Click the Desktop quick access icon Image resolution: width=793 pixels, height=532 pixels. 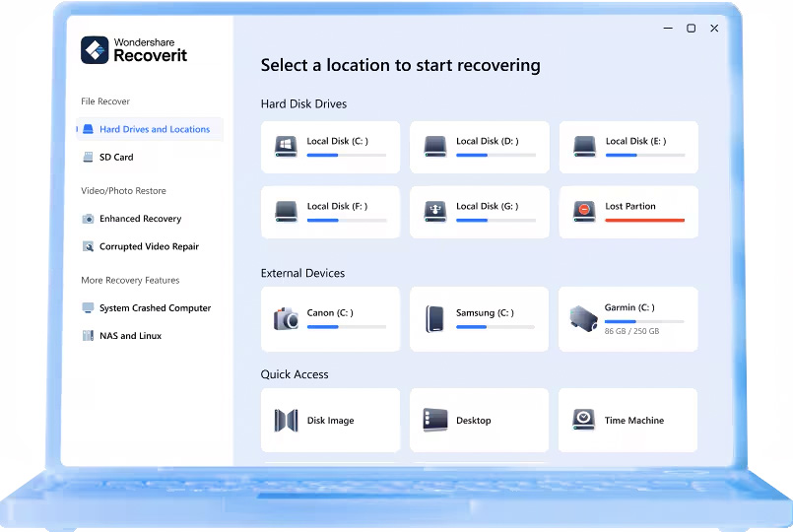point(435,420)
